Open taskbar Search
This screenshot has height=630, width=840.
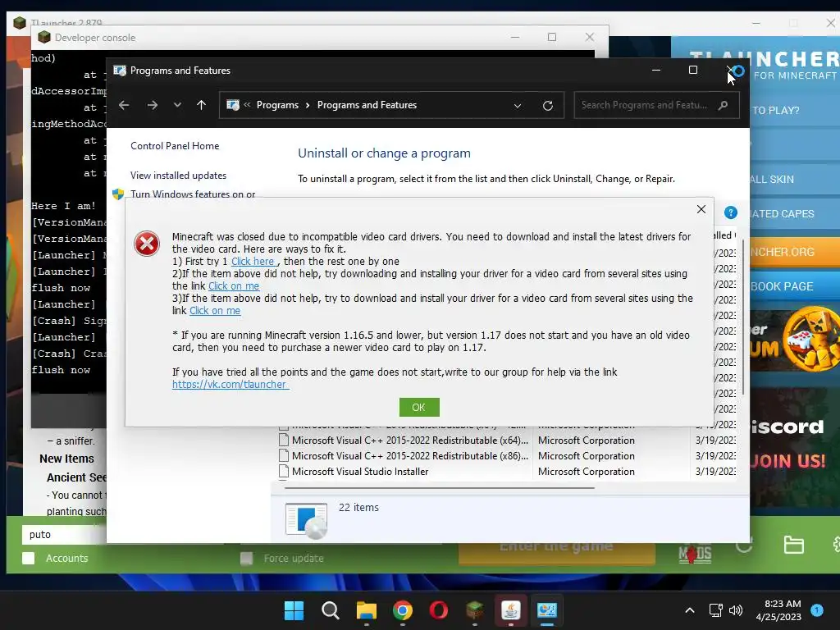(x=330, y=610)
